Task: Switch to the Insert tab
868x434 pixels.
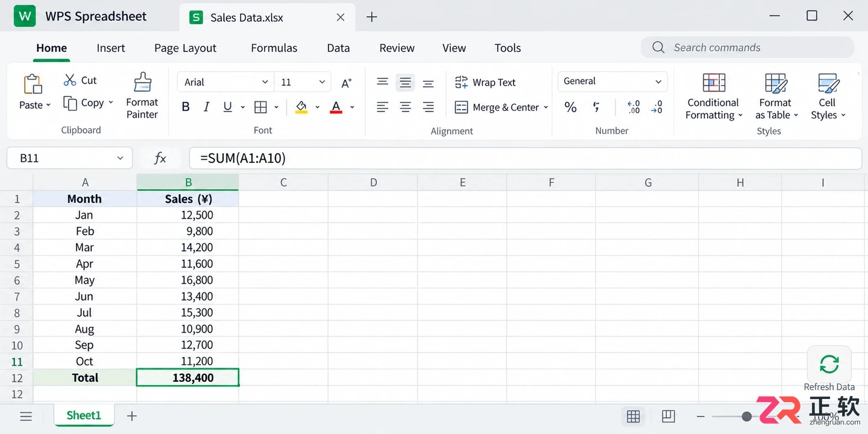Action: click(x=111, y=48)
